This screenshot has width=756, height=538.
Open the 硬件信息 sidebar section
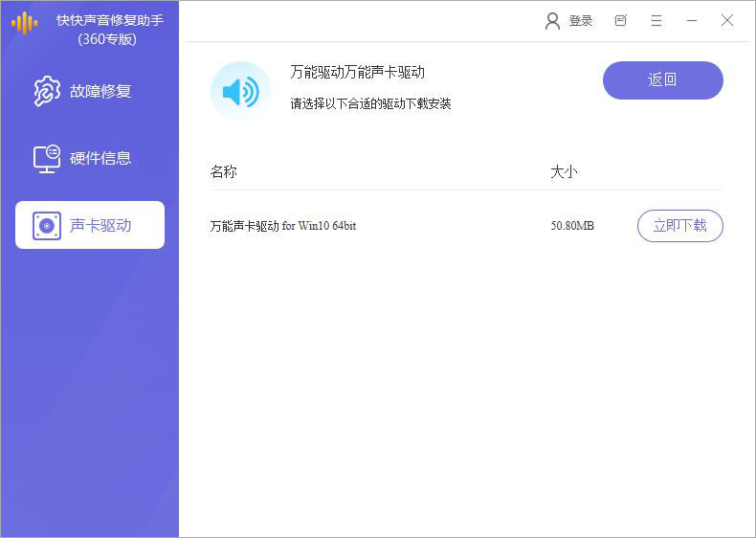[x=90, y=158]
